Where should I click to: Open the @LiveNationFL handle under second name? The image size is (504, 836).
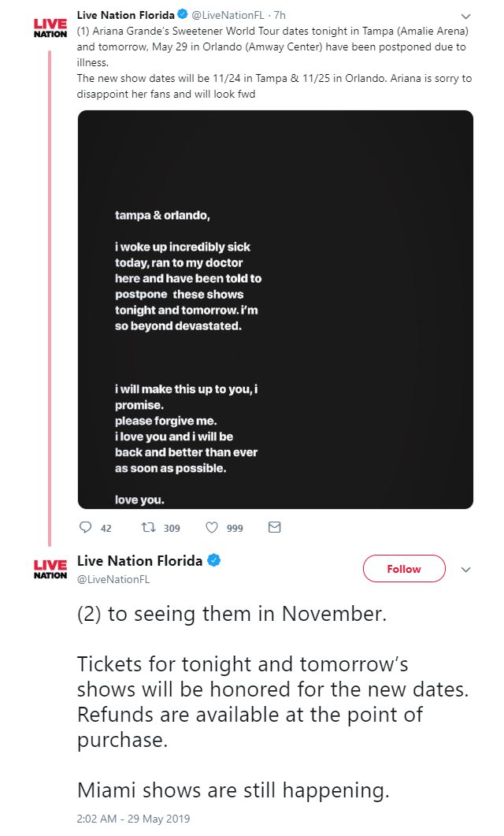(113, 580)
